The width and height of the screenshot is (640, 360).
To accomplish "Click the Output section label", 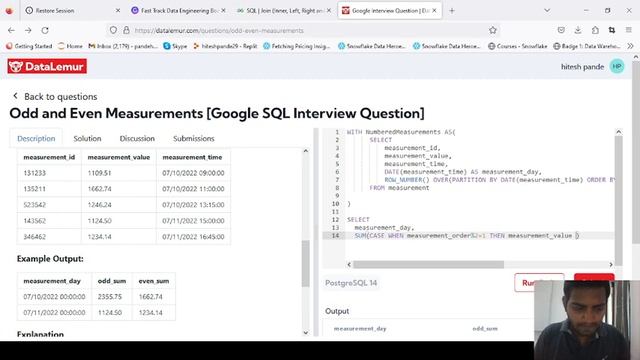I will click(x=337, y=311).
